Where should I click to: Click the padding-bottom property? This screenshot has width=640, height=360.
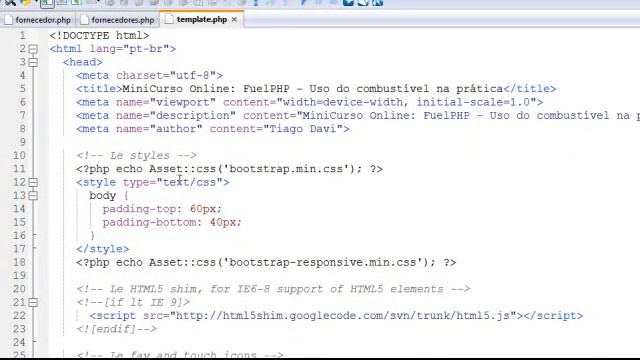[149, 222]
